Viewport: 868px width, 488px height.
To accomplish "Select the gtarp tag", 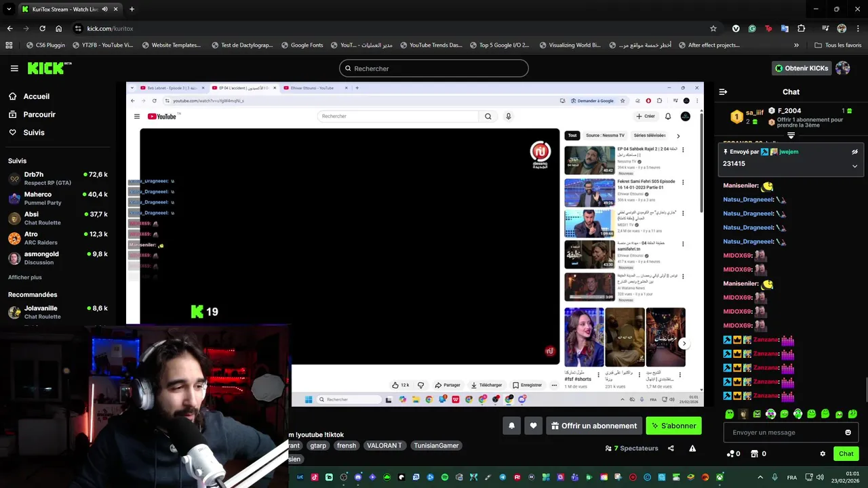I will (x=318, y=445).
